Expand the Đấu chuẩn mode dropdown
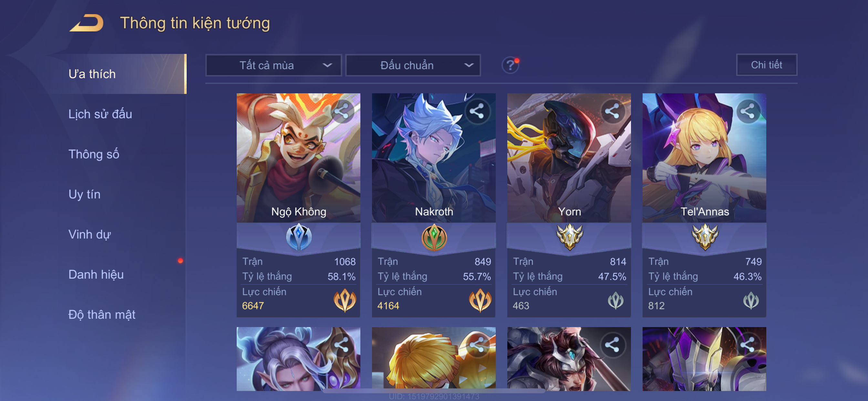The image size is (868, 401). [413, 65]
